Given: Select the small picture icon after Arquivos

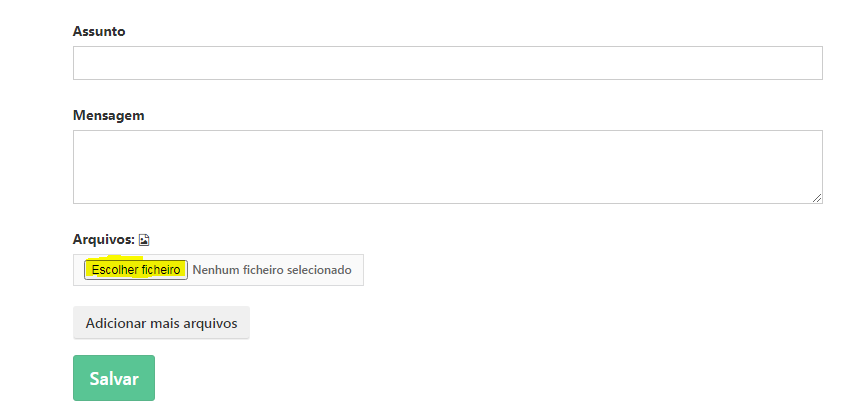Looking at the screenshot, I should pos(144,240).
